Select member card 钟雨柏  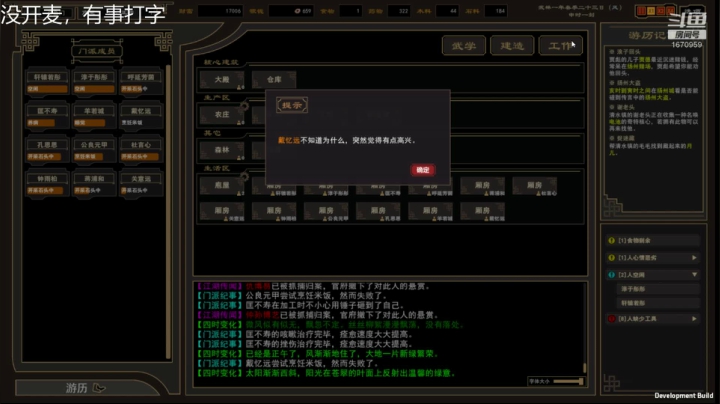47,184
